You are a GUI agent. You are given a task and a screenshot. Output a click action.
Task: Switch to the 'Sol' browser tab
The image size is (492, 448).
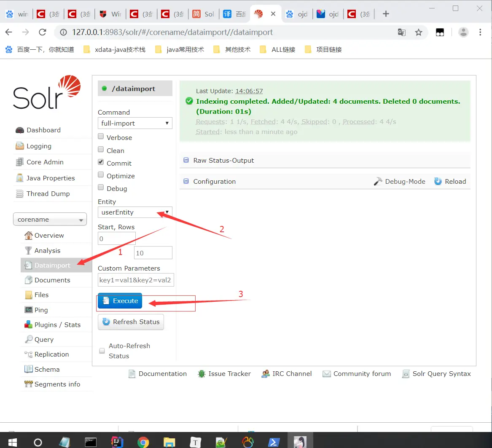pos(204,14)
